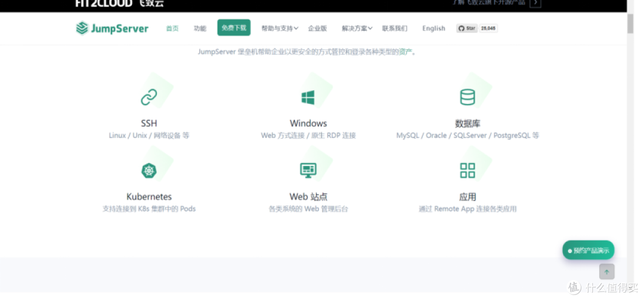Image resolution: width=644 pixels, height=301 pixels.
Task: Follow the 资产 link in the description
Action: pyautogui.click(x=405, y=52)
